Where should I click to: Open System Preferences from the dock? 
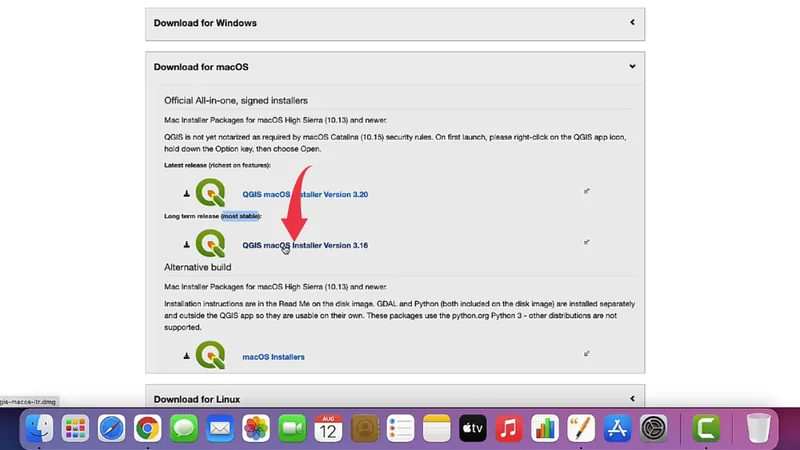(654, 429)
